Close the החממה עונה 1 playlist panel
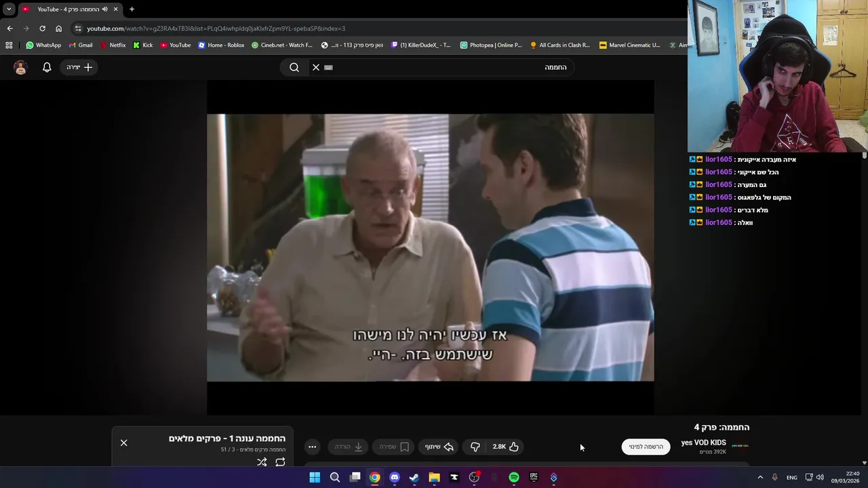 tap(123, 443)
